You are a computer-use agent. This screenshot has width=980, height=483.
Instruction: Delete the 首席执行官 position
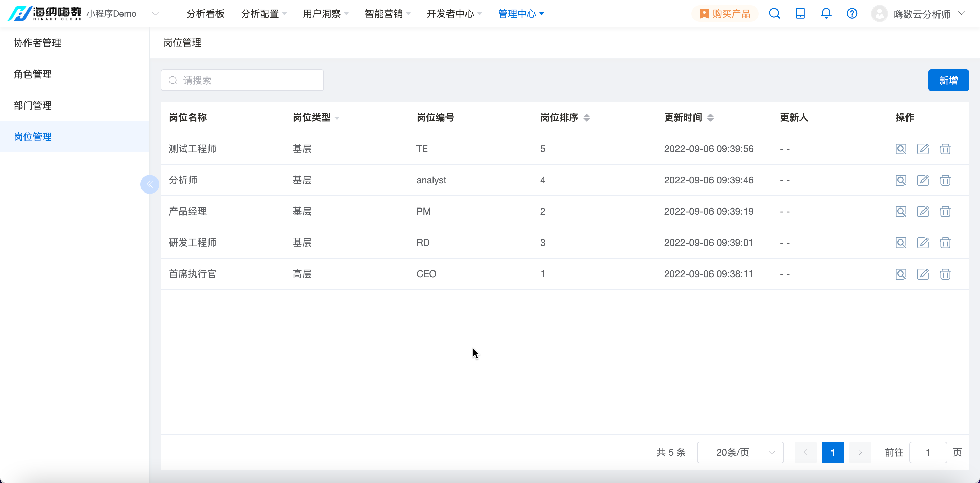945,274
